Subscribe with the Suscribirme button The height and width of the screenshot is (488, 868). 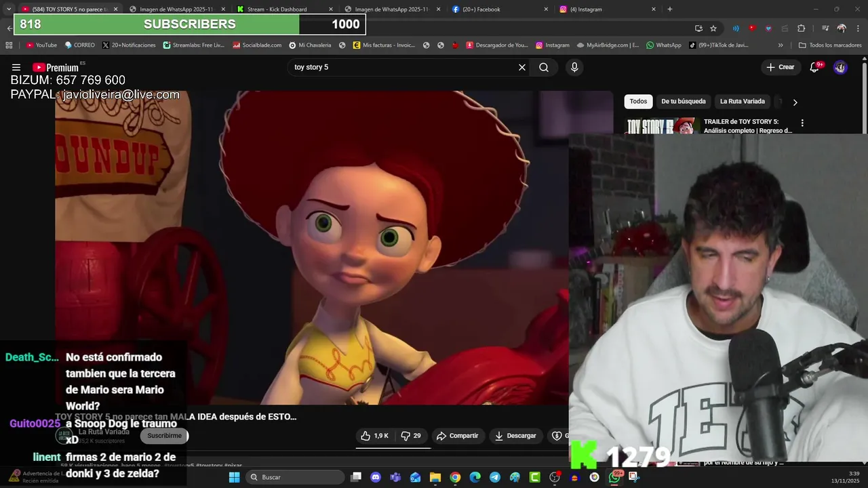(164, 436)
